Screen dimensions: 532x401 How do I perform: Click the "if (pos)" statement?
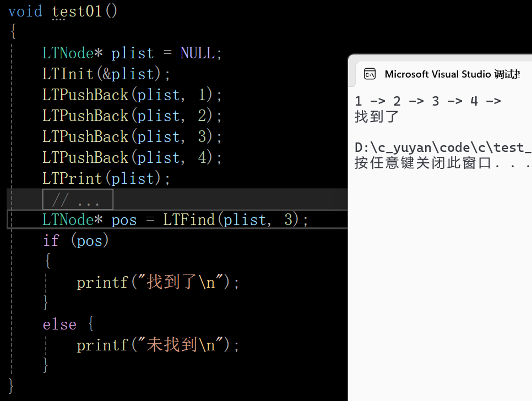click(75, 241)
